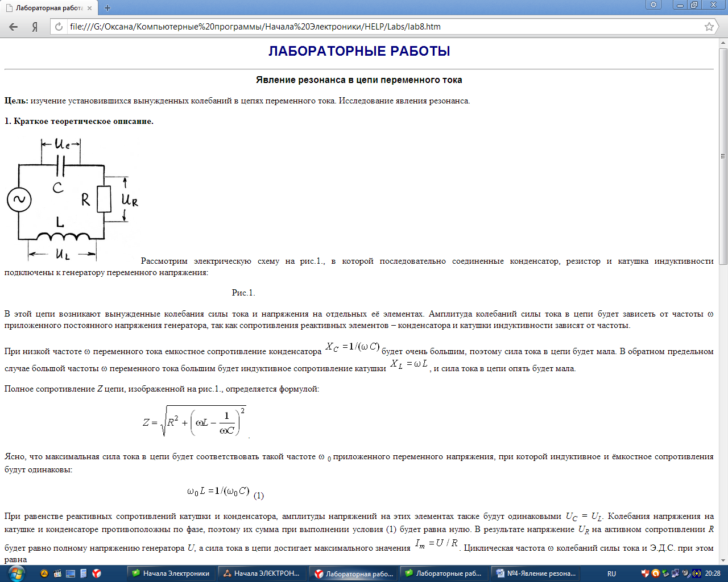This screenshot has height=582, width=728.
Task: Launch Yandex browser from quick launch
Action: tap(97, 573)
